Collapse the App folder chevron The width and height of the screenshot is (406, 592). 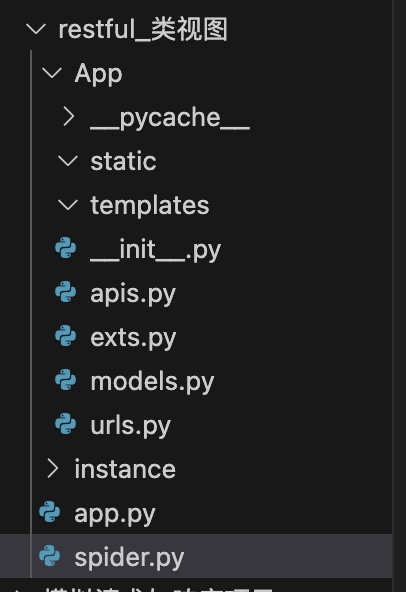point(52,72)
